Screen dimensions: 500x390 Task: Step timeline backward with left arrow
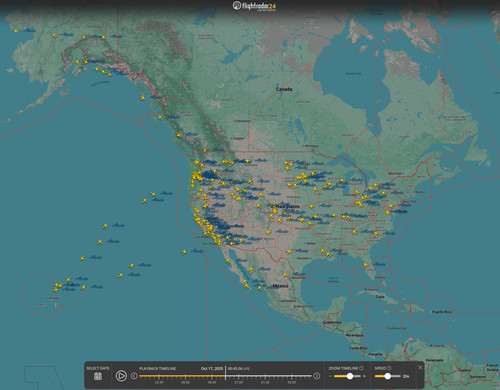point(134,376)
